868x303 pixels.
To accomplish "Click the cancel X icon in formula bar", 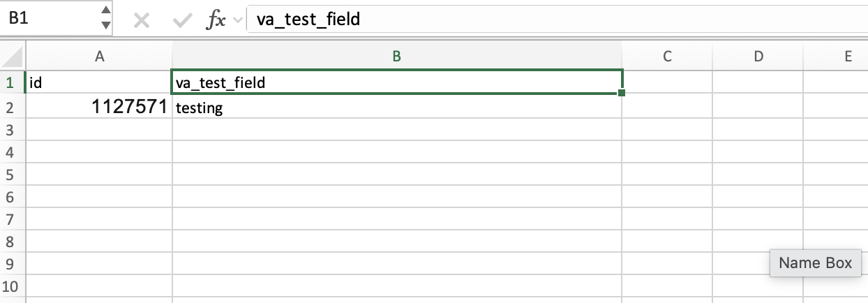I will coord(142,20).
